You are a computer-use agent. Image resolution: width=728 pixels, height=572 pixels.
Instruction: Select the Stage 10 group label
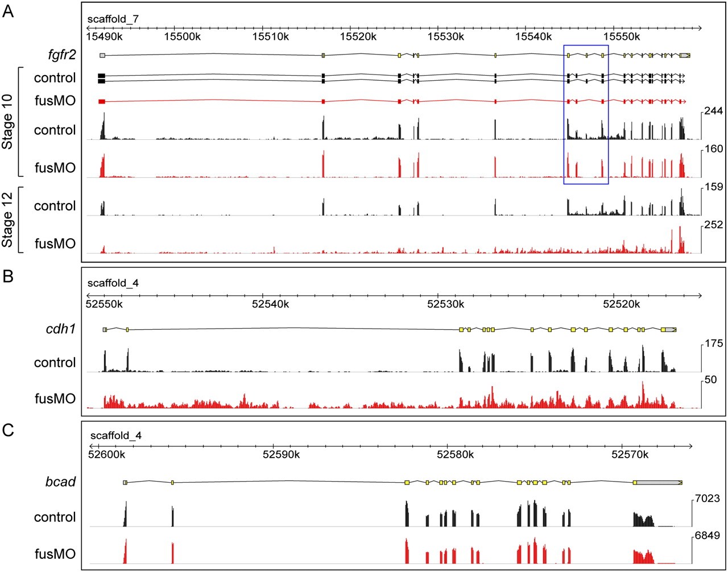coord(9,122)
